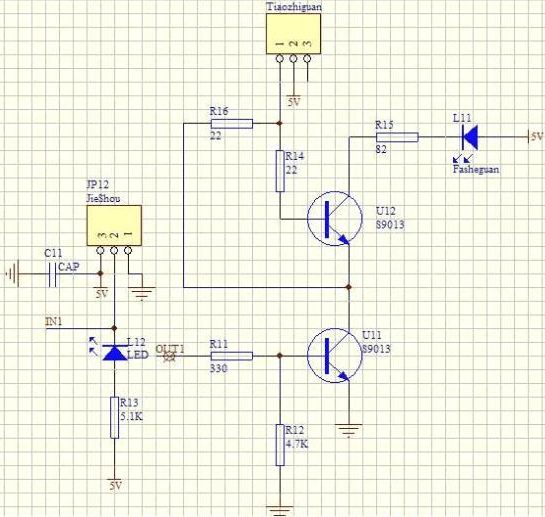Click the R15 82 ohm resistor
Screen dimensions: 545x517
click(397, 137)
